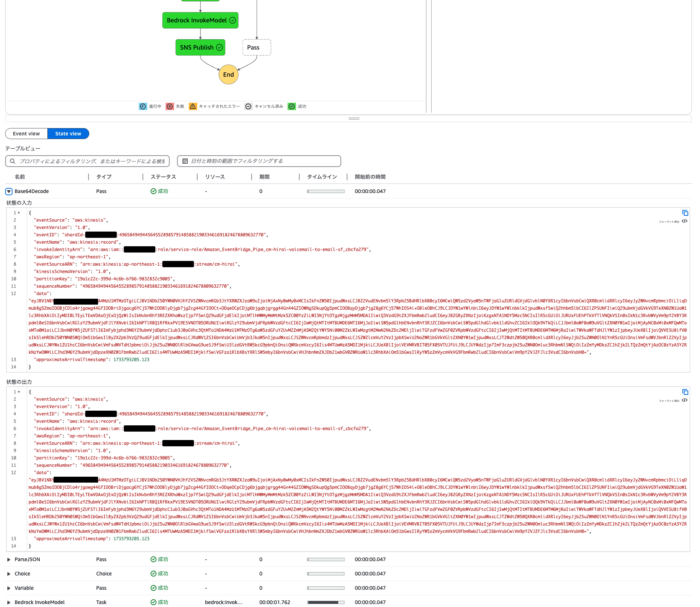Screen dimensions: 700x607
Task: Click the Base64Decode timeline bar
Action: 326,191
